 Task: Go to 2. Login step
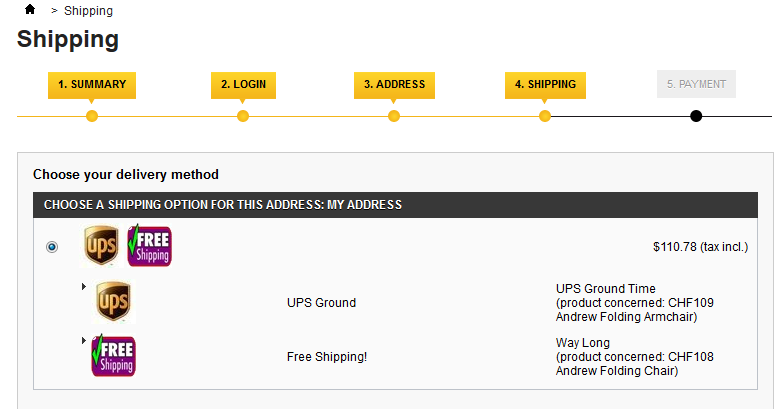pos(243,85)
